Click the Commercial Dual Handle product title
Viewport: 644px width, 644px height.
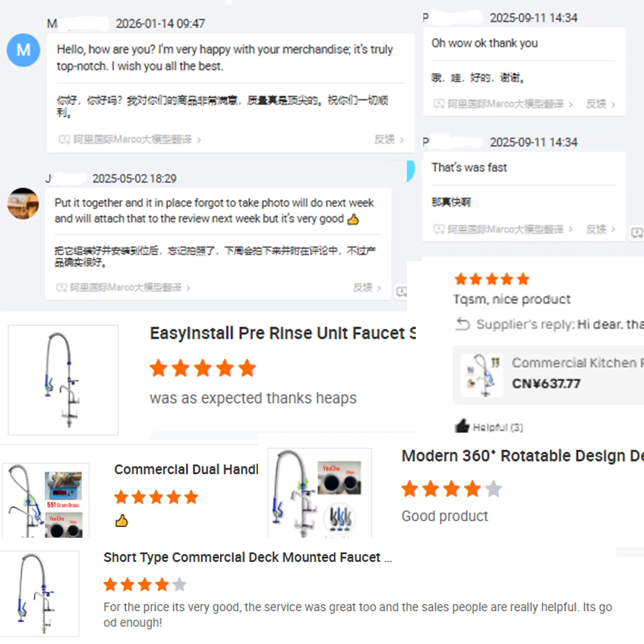[186, 469]
